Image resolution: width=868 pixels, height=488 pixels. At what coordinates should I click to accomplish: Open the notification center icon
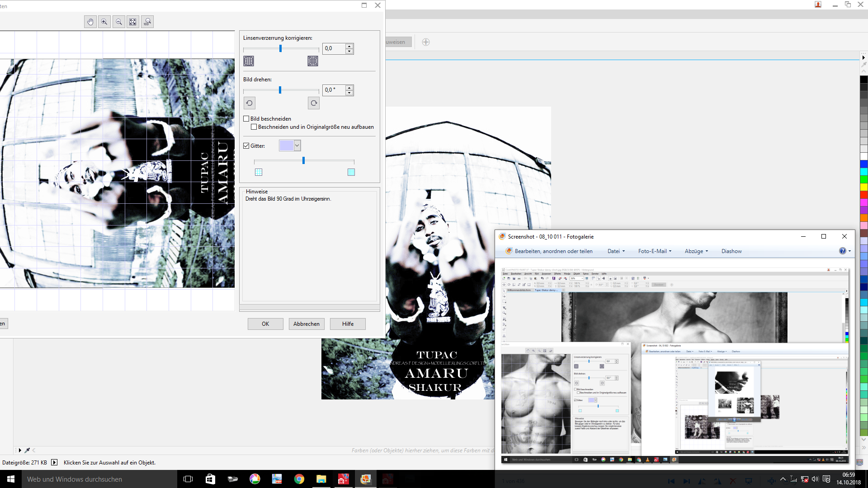point(826,479)
